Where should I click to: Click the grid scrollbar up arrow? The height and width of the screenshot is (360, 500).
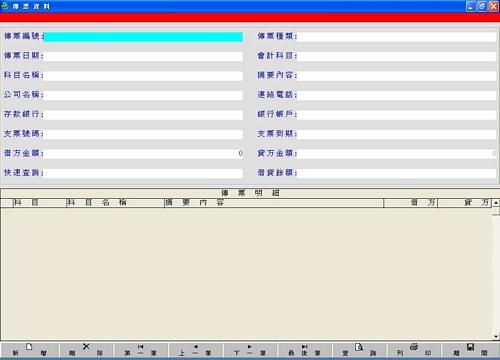pos(496,203)
